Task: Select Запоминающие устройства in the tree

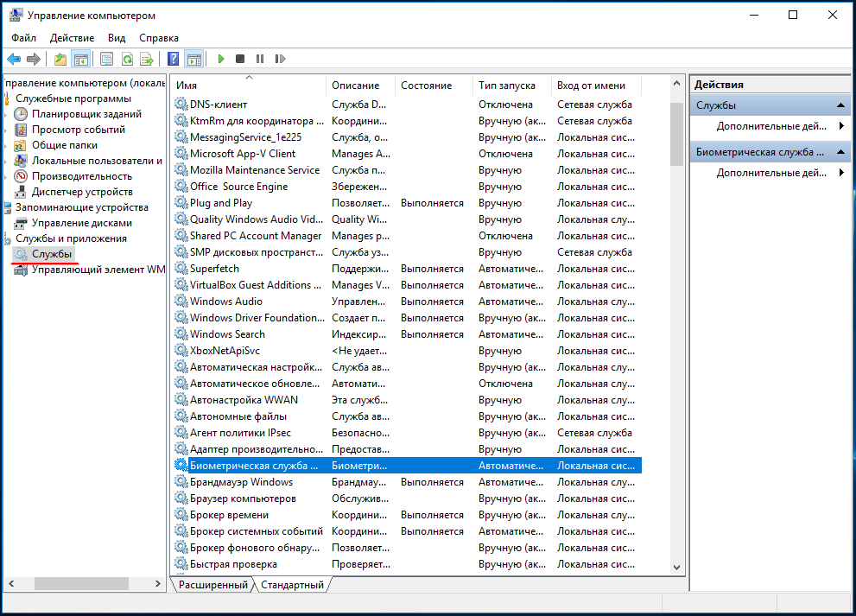Action: (x=82, y=207)
